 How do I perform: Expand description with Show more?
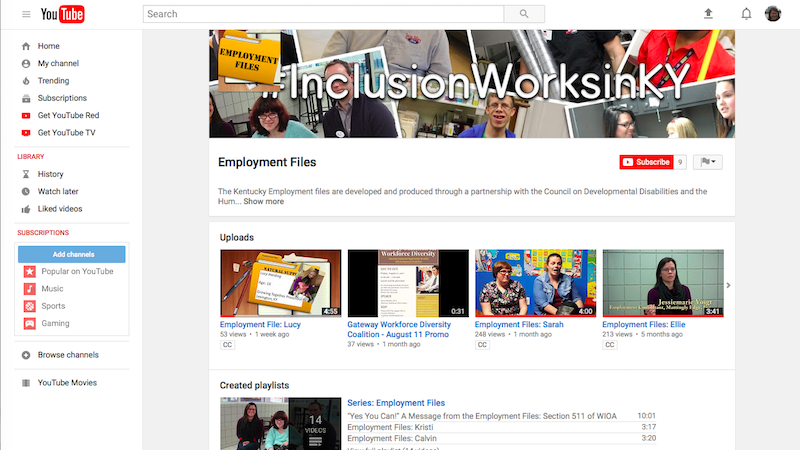coord(263,202)
